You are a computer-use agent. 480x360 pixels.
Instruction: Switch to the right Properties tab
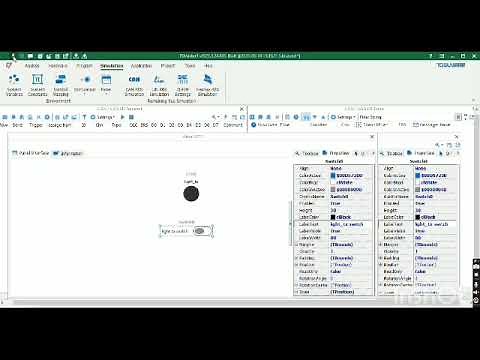pos(421,153)
